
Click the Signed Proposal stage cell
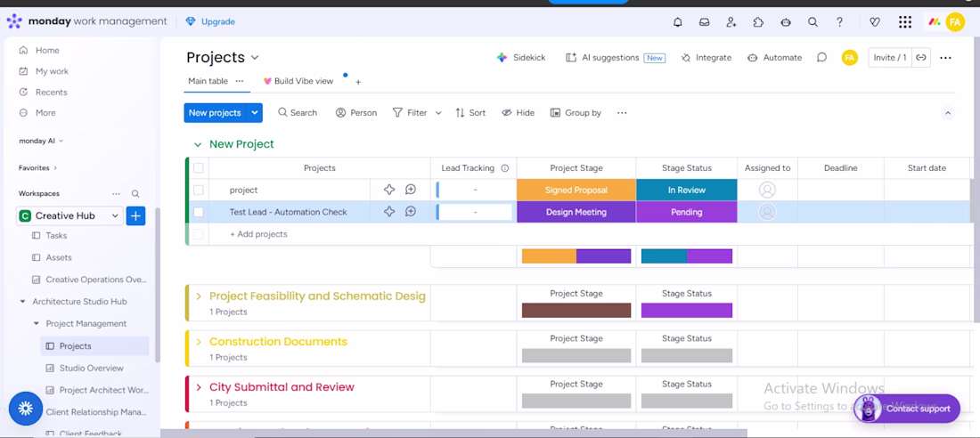tap(576, 190)
